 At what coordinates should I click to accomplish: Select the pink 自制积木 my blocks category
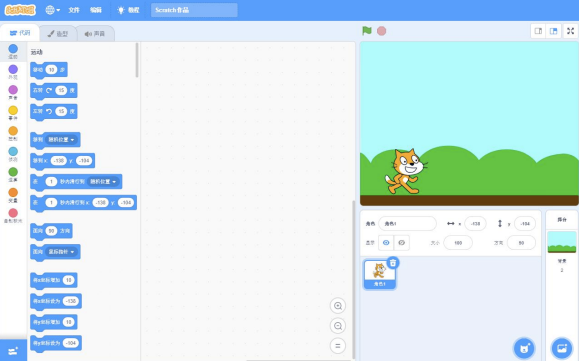tap(13, 216)
